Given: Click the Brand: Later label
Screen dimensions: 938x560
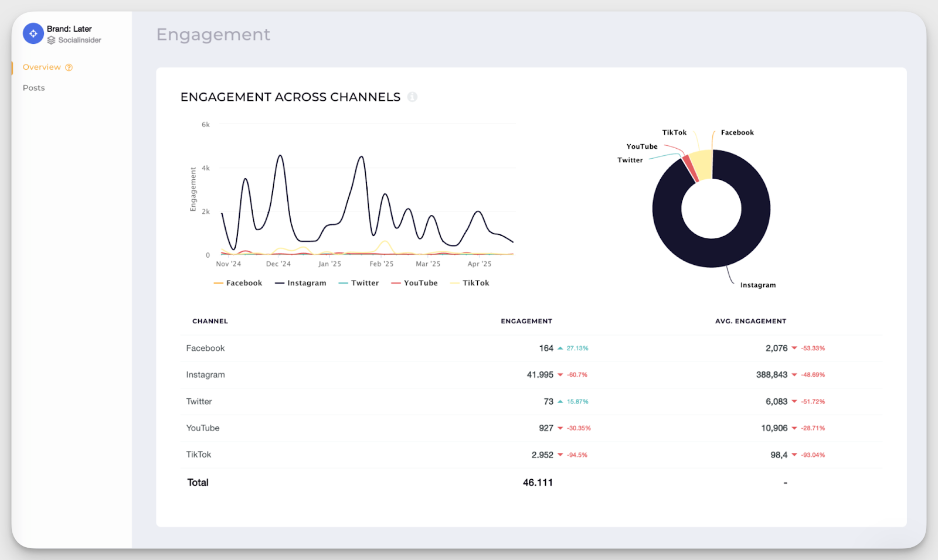Looking at the screenshot, I should coord(69,28).
